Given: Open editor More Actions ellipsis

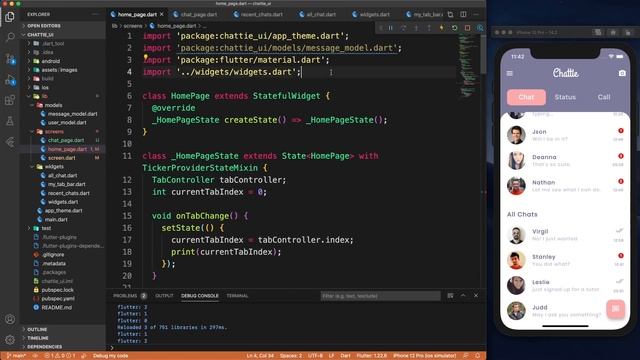Looking at the screenshot, I should click(x=476, y=14).
